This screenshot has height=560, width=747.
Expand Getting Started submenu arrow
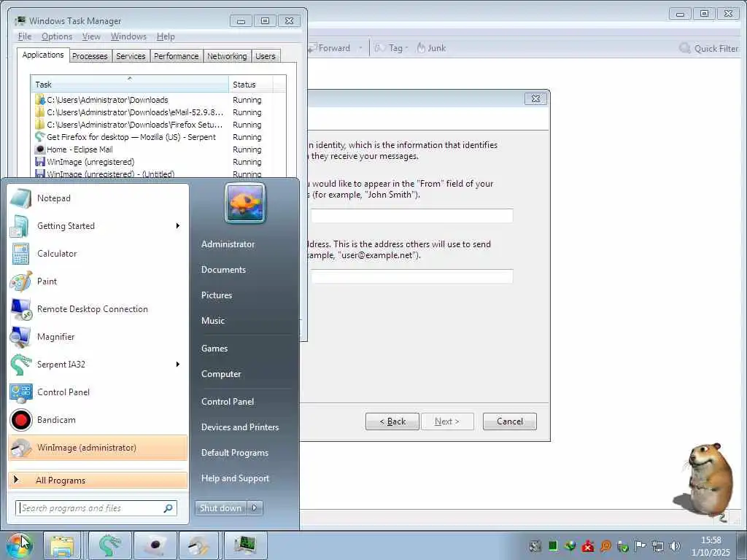(178, 226)
